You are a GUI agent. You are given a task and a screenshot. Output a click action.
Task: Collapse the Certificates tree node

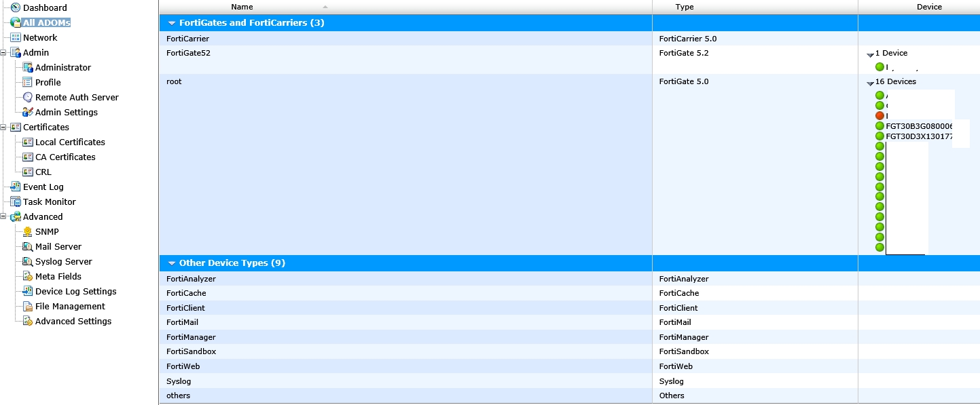point(3,127)
